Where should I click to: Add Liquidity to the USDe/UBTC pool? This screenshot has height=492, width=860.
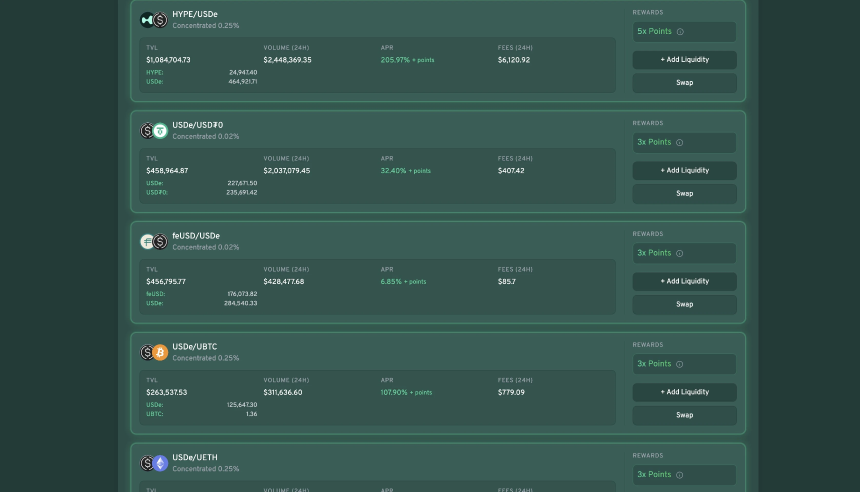684,392
